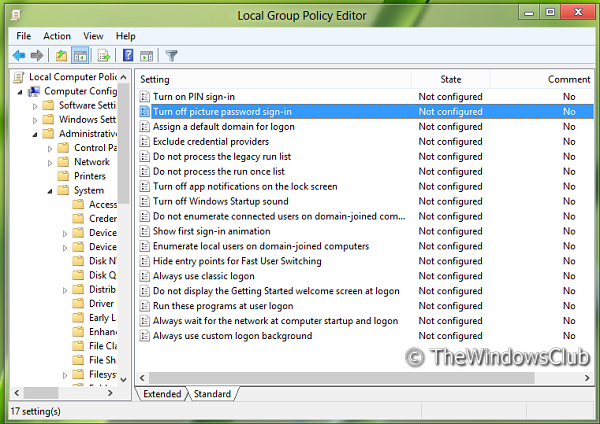This screenshot has height=424, width=600.
Task: Click the Local Computer Policy root icon
Action: [x=18, y=77]
